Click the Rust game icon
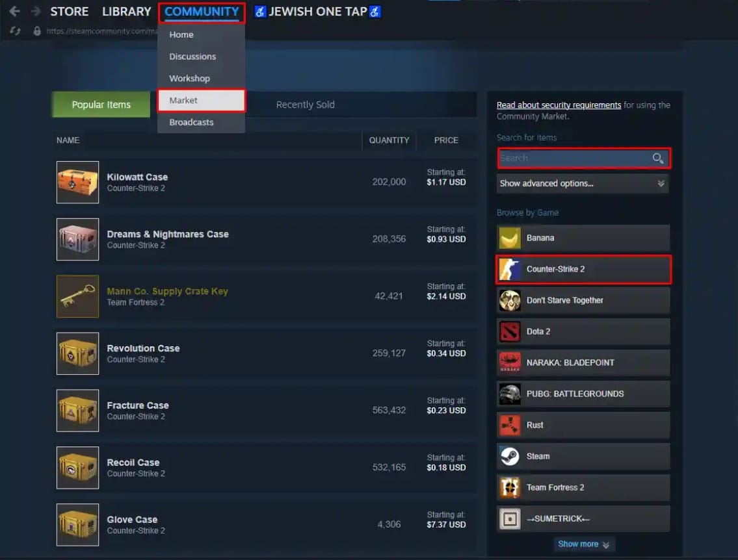This screenshot has height=560, width=738. point(510,425)
